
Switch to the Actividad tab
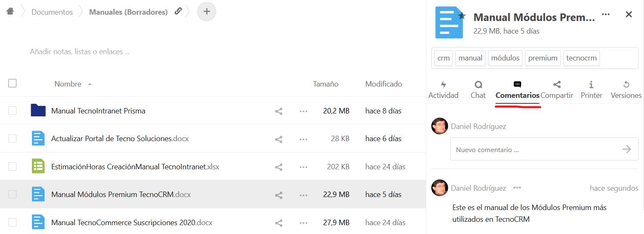tap(443, 90)
